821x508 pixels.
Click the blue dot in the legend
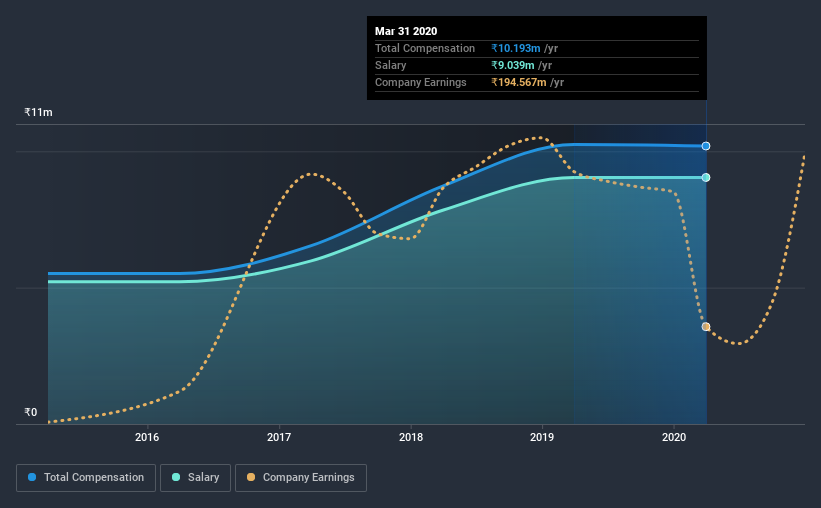(32, 477)
